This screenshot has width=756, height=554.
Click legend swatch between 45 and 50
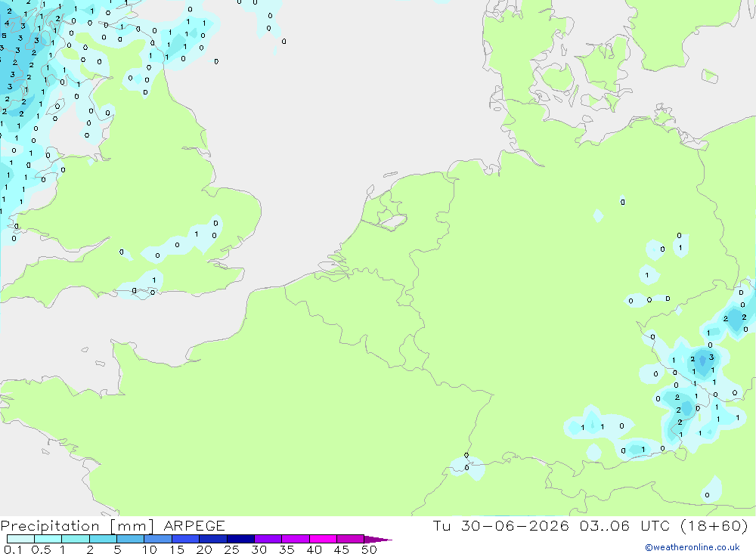pos(351,539)
